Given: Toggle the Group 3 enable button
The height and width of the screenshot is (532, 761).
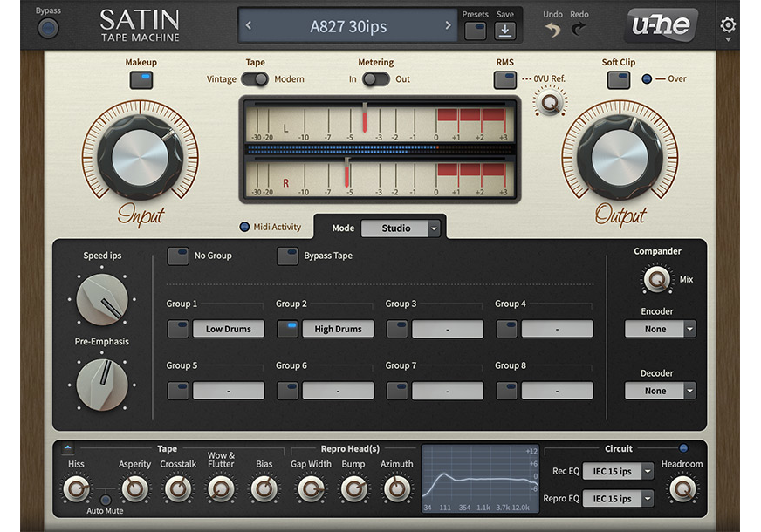Looking at the screenshot, I should point(397,329).
